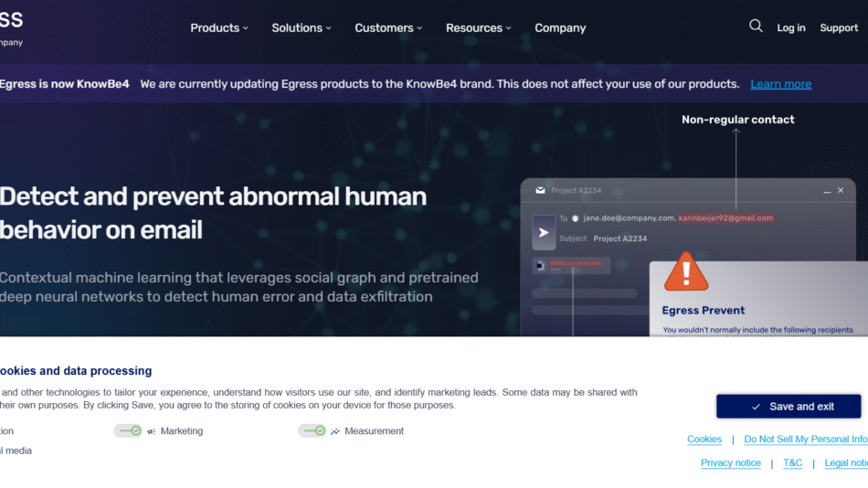Screen dimensions: 868x488
Task: Open the Customers dropdown menu
Action: 388,28
